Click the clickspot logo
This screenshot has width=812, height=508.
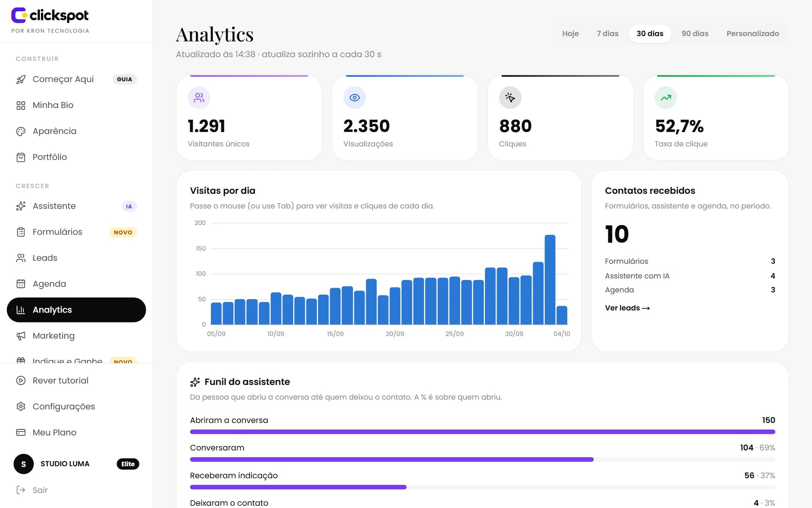point(50,15)
